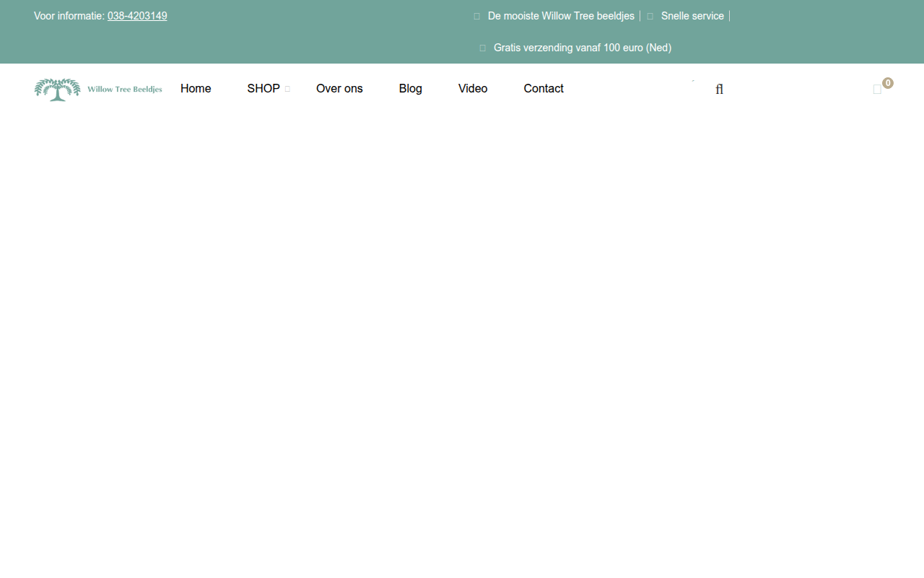
Task: Open the Video menu item
Action: tap(473, 88)
